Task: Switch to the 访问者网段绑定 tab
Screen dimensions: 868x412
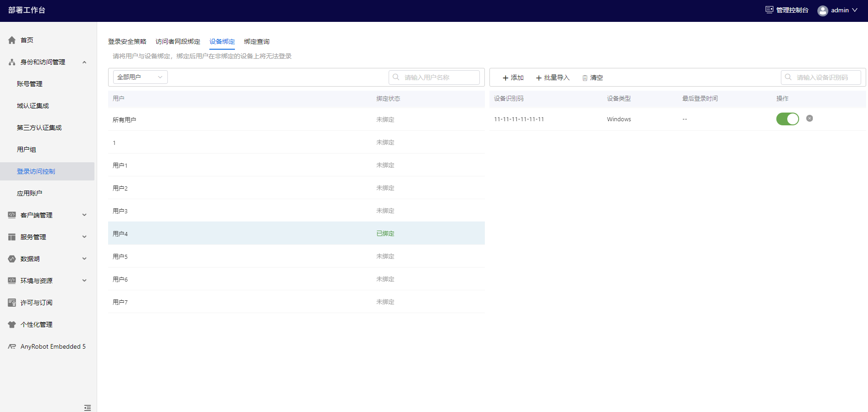Action: (178, 41)
